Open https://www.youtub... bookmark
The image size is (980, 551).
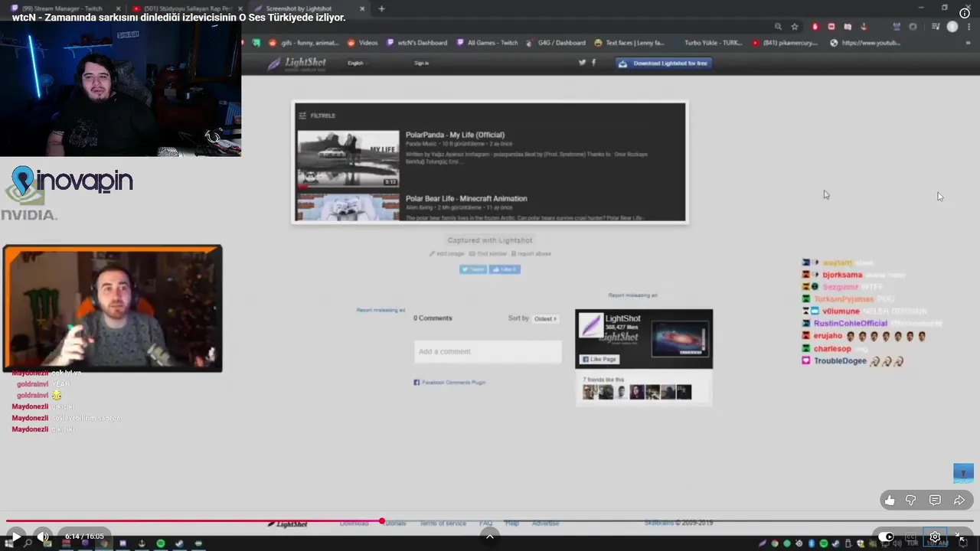pyautogui.click(x=865, y=43)
